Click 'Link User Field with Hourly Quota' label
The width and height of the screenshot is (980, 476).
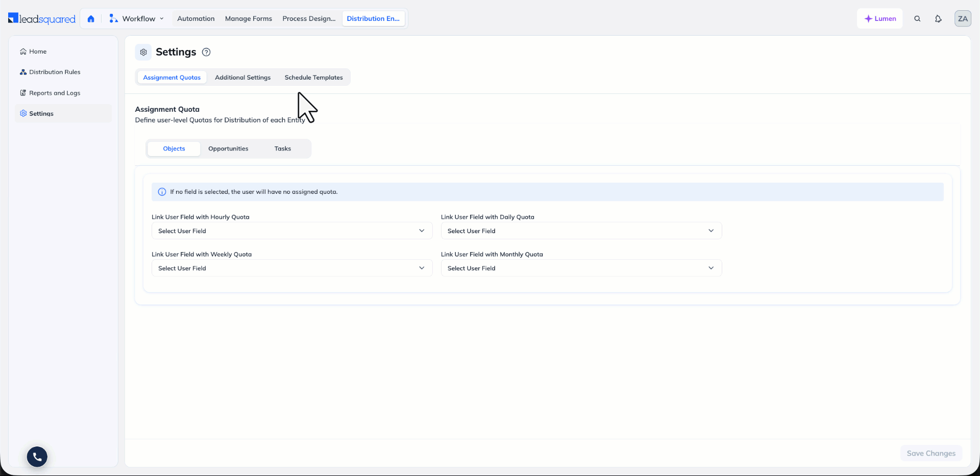[x=201, y=217]
